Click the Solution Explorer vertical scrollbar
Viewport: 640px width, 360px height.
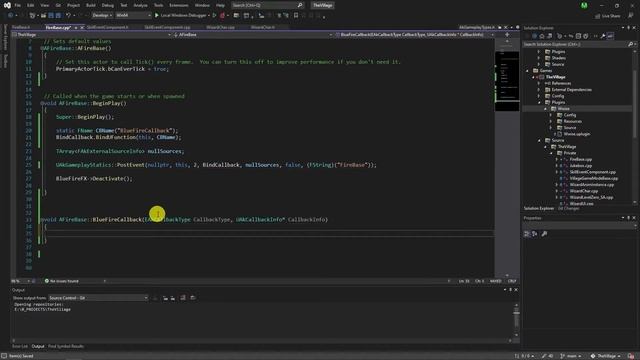point(634,127)
